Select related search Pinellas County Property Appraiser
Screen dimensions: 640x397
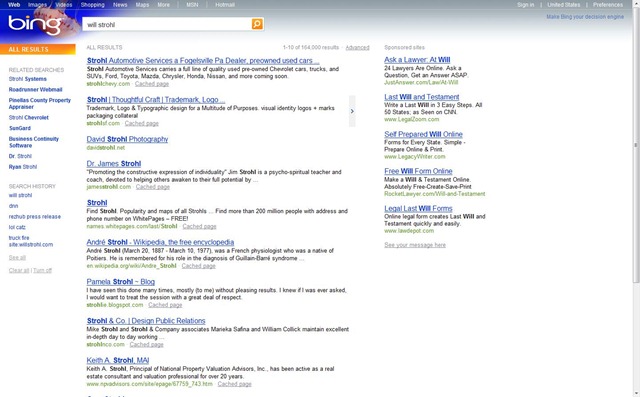point(40,103)
